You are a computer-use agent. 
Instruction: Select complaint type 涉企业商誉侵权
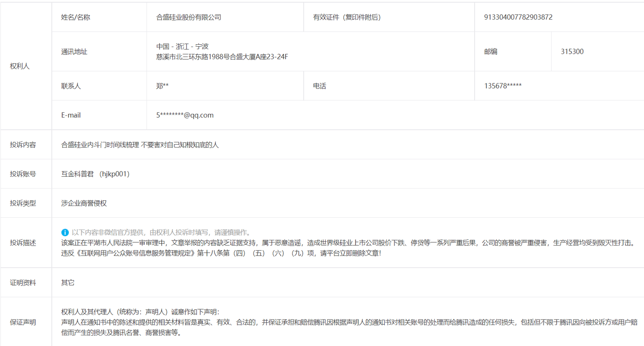point(84,203)
